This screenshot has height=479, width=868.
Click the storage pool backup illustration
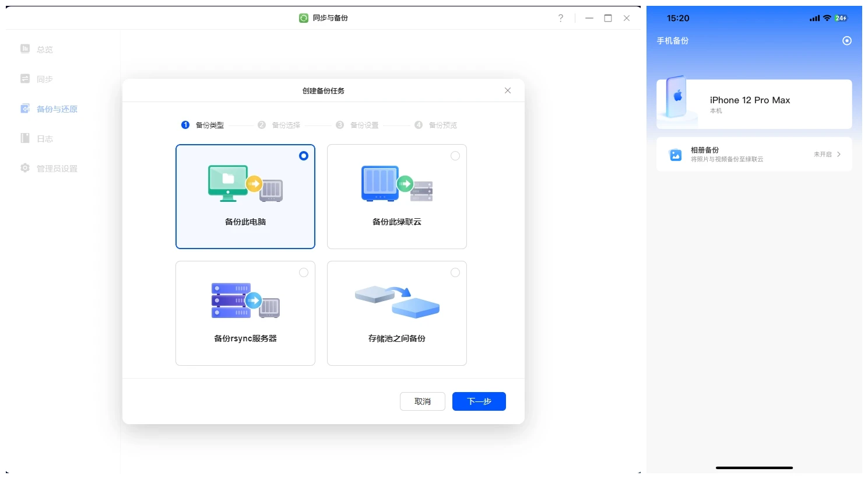coord(396,301)
